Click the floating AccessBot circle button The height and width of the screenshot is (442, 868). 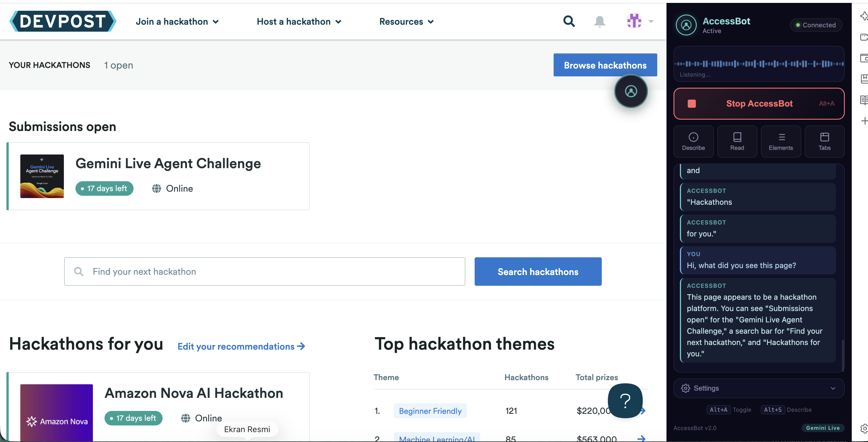(x=631, y=91)
